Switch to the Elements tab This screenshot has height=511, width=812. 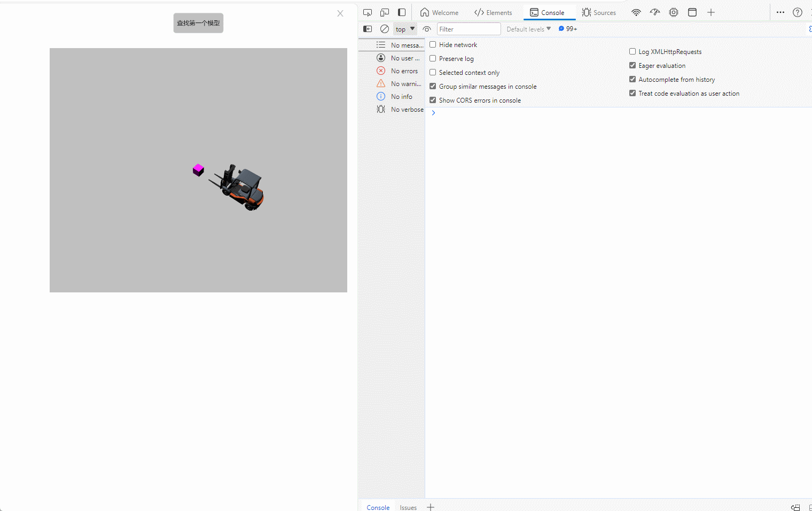(x=493, y=12)
